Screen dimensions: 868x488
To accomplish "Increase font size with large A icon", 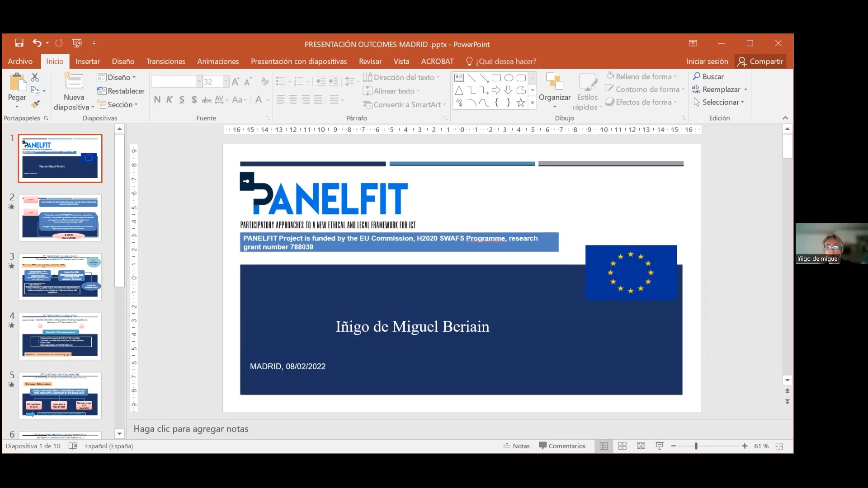I will tap(235, 82).
